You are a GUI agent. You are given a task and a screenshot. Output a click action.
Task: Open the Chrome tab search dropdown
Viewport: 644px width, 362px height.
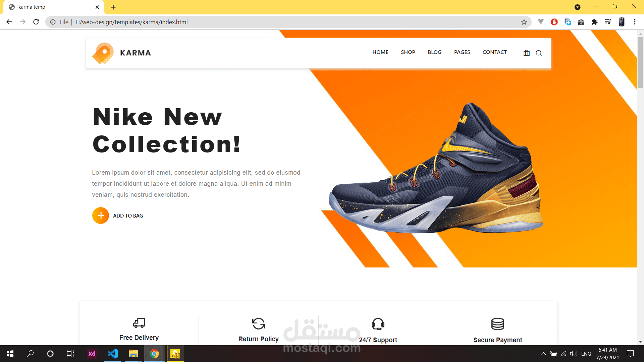tap(577, 7)
